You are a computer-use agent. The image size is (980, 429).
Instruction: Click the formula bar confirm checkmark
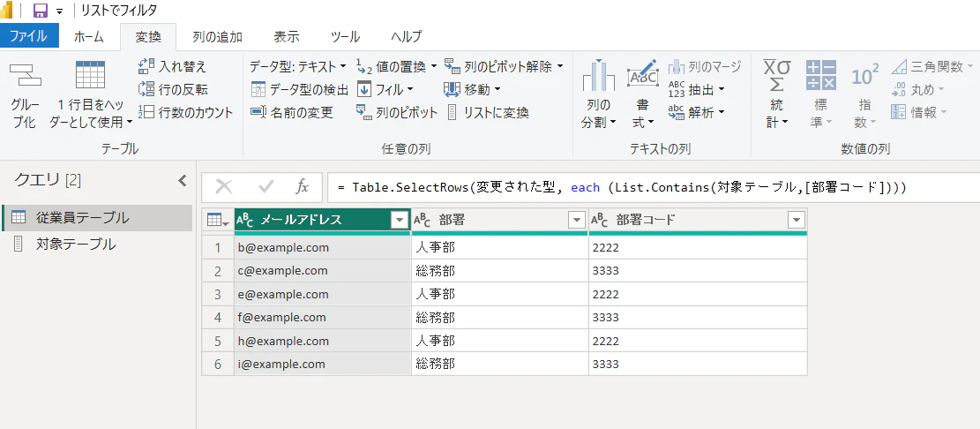[266, 187]
